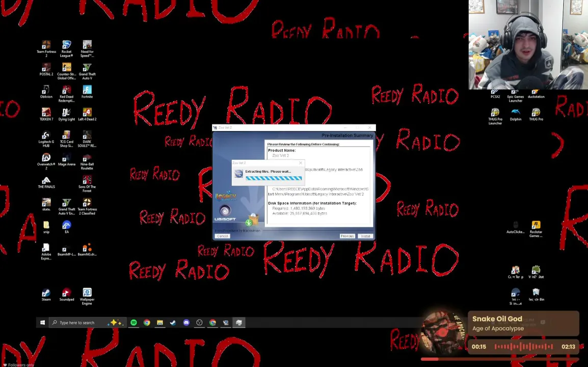
Task: Open Wallpaper Engine desktop shortcut
Action: pyautogui.click(x=87, y=297)
